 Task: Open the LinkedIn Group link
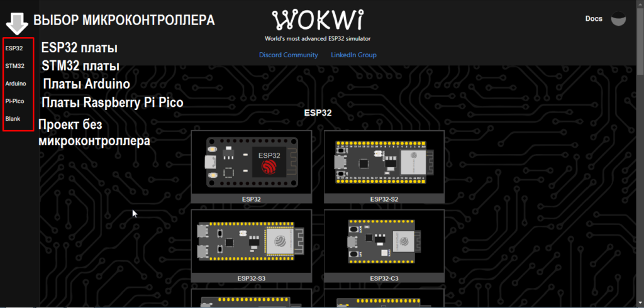coord(353,55)
